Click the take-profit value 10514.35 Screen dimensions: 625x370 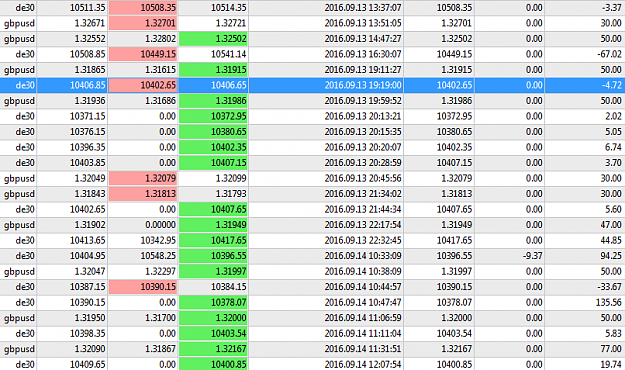coord(229,8)
